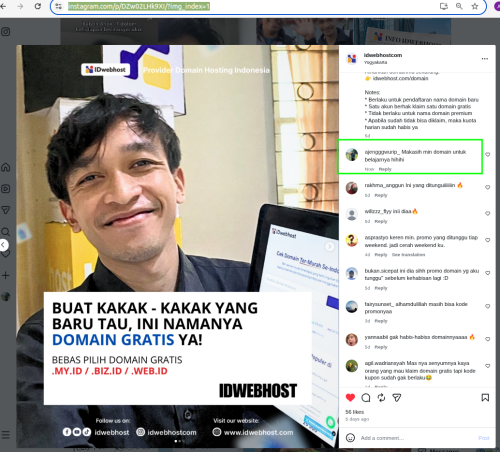Screen dimensions: 500x452
Task: Click the post image with "DOMAIN GRATIS" banner
Action: pos(178,247)
